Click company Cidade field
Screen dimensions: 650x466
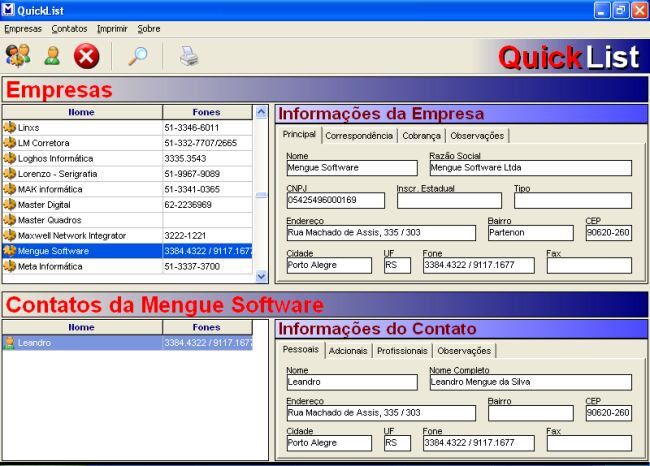pos(329,265)
